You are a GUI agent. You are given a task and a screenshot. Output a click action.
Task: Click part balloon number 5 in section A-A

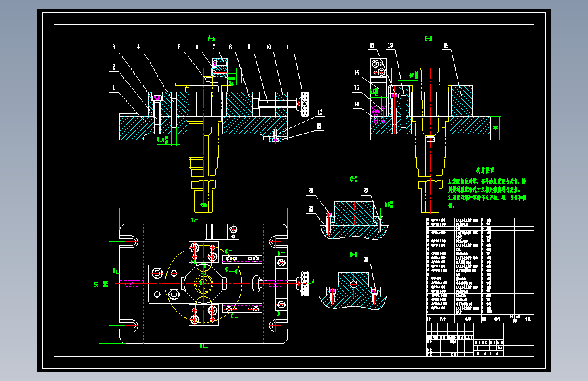[x=179, y=47]
